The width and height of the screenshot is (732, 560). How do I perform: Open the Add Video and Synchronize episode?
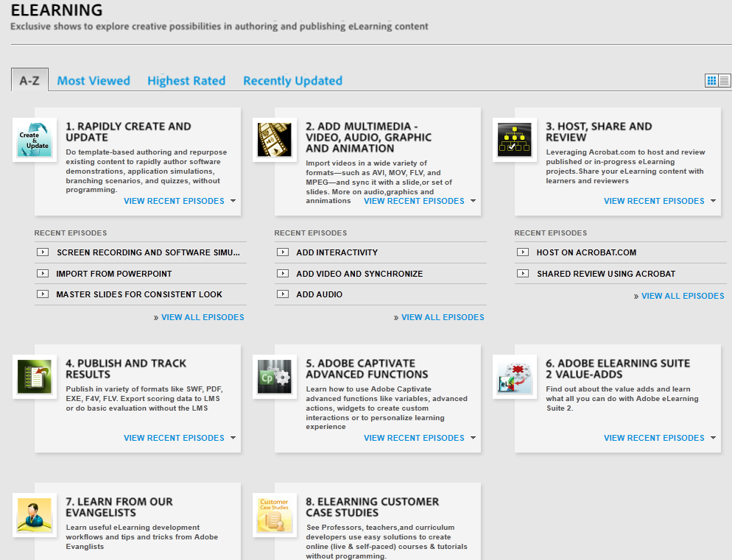359,274
